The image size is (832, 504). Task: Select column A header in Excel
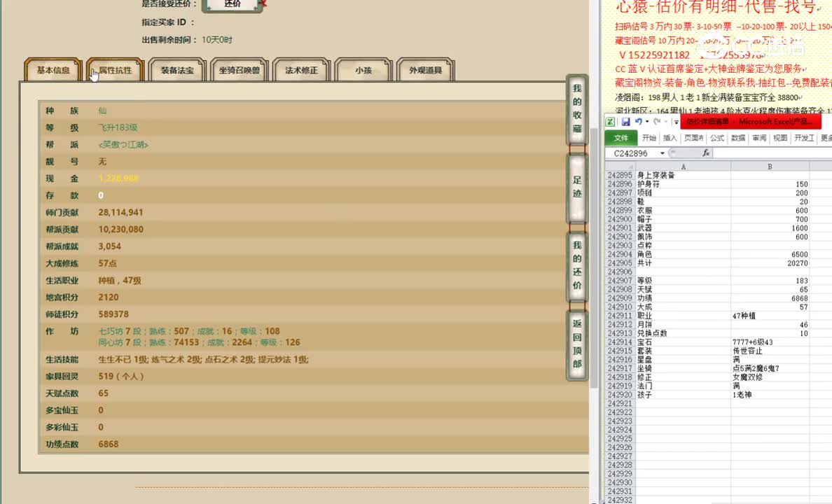point(683,167)
